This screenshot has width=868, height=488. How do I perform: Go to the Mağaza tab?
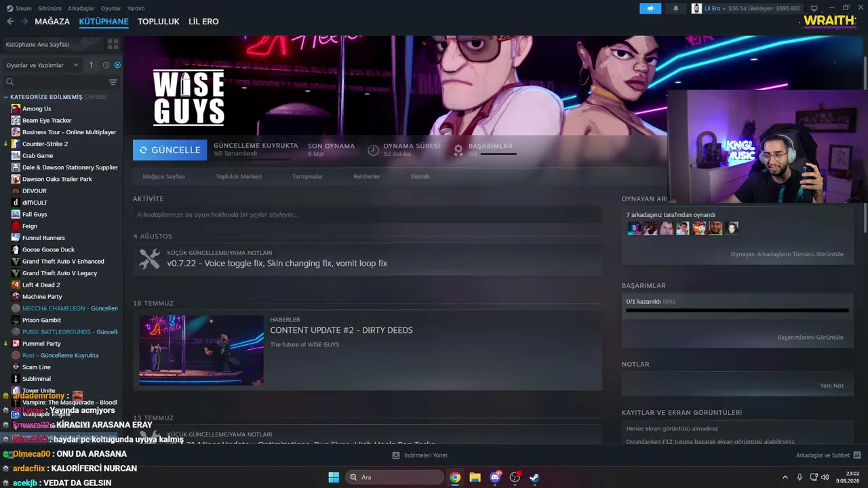(x=52, y=22)
